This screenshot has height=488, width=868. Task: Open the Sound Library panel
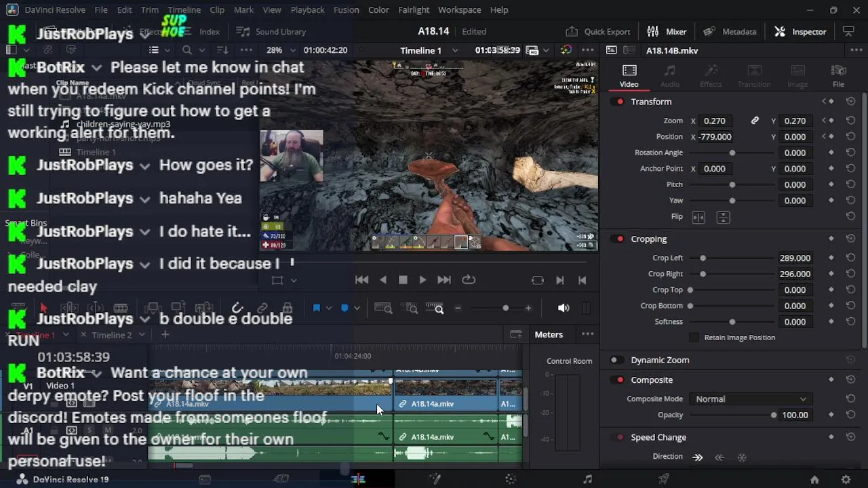click(x=271, y=32)
